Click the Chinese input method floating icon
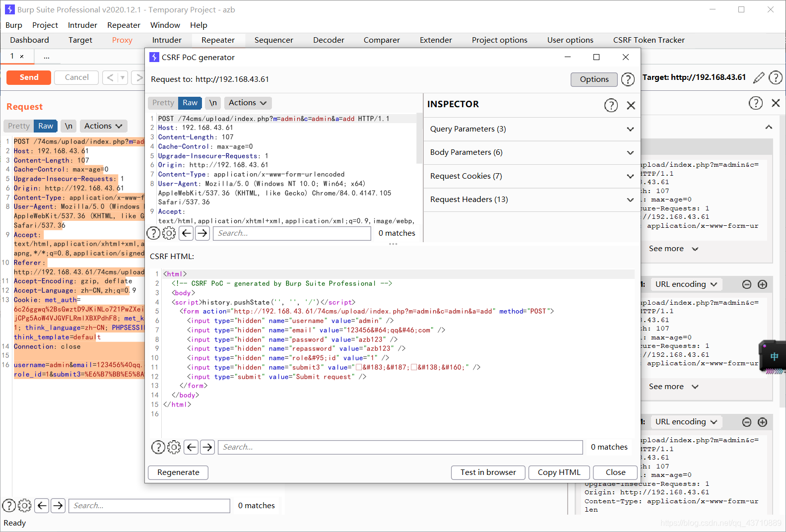Screen dimensions: 786x532 pos(774,356)
